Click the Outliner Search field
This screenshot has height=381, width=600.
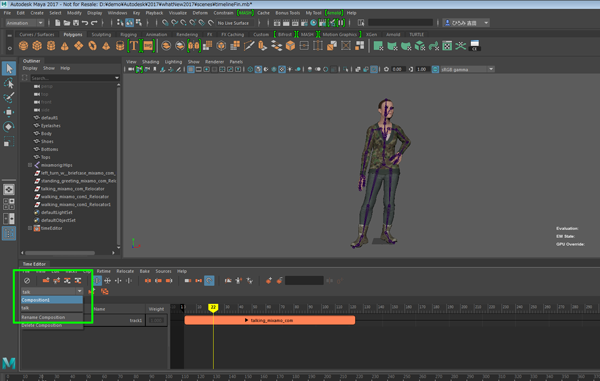(72, 78)
